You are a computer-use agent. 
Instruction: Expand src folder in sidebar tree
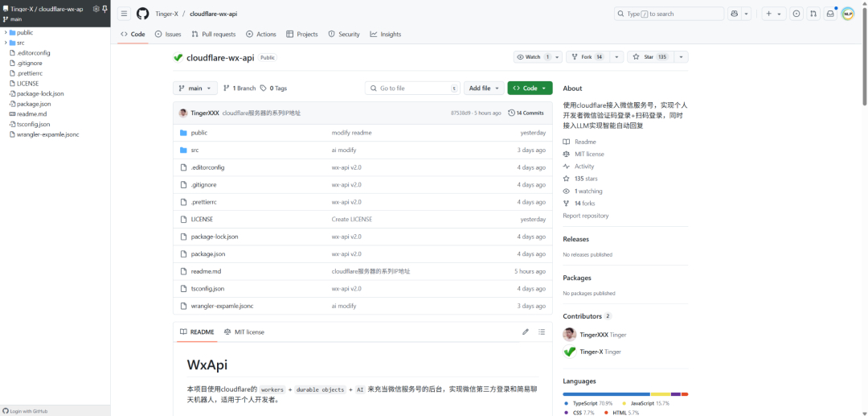6,43
